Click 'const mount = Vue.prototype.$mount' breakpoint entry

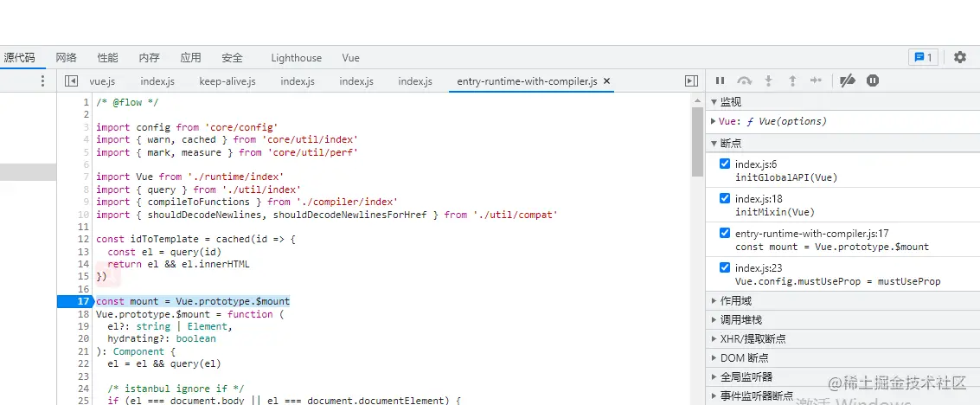[x=832, y=247]
